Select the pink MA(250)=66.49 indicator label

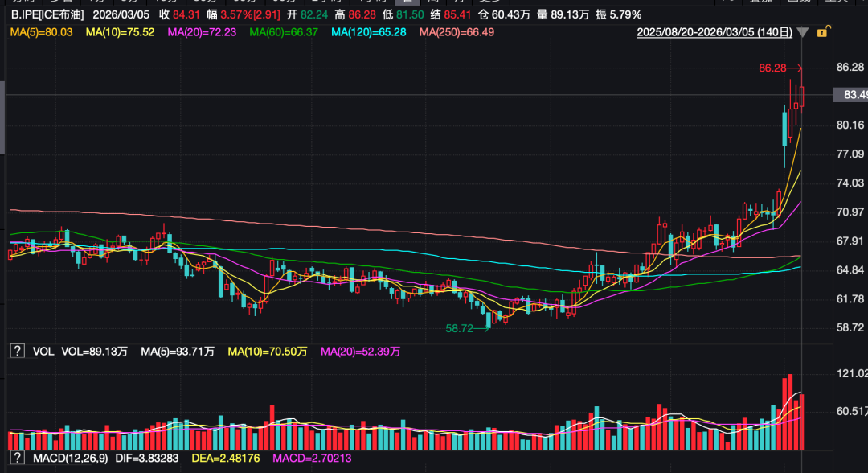(452, 32)
